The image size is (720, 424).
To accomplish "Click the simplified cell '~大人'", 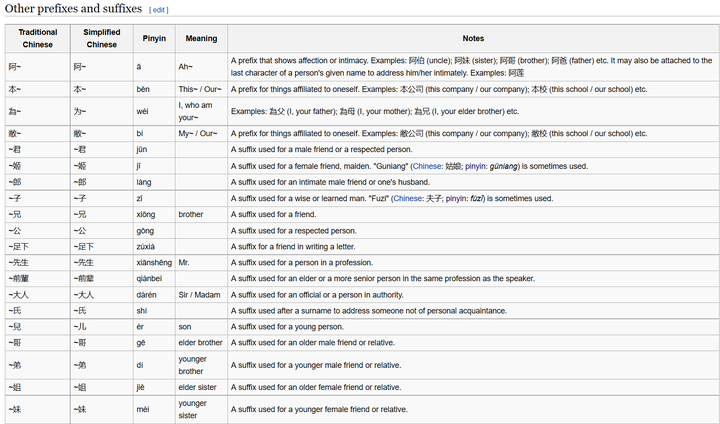I will pyautogui.click(x=101, y=295).
